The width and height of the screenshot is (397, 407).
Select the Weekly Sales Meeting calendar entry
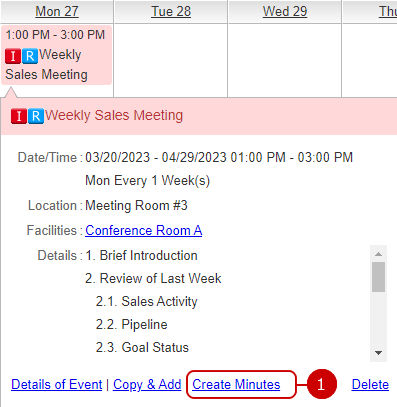[x=56, y=55]
